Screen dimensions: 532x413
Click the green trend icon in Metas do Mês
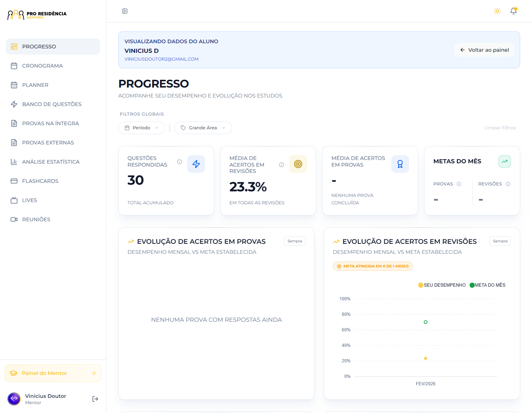505,161
